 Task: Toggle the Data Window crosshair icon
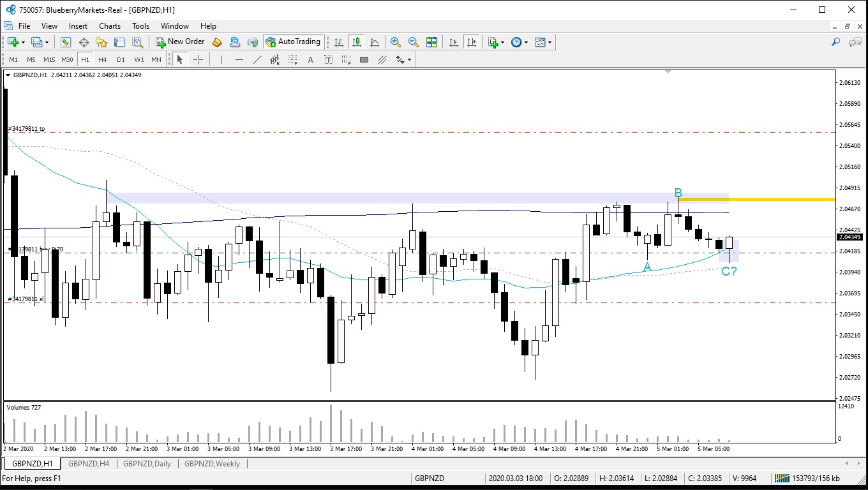pos(84,42)
